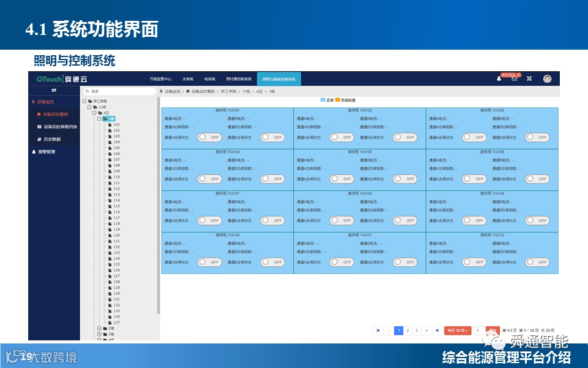
Task: Expand the 2楼 tree node
Action: (99, 328)
